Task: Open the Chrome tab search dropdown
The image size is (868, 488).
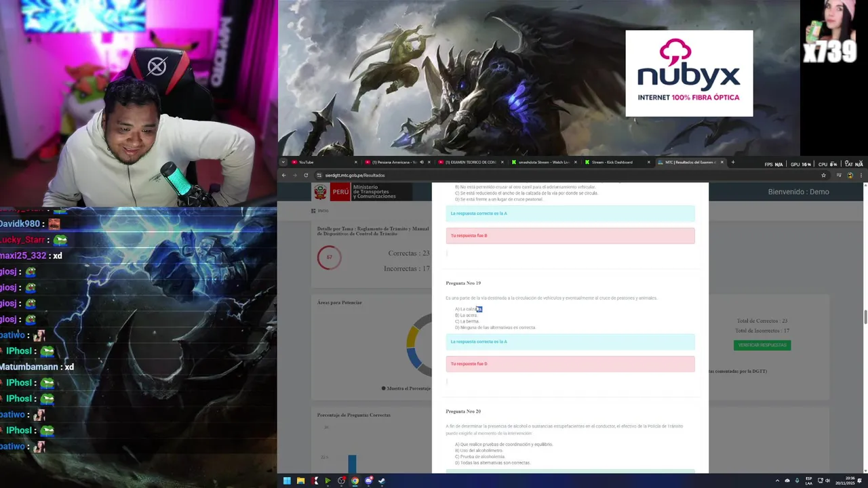Action: click(x=283, y=162)
